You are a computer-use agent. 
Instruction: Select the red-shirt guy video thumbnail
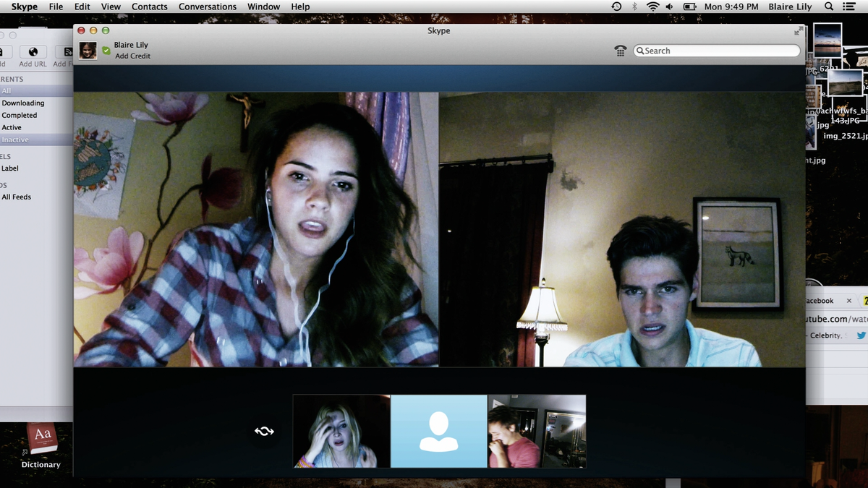(x=537, y=431)
